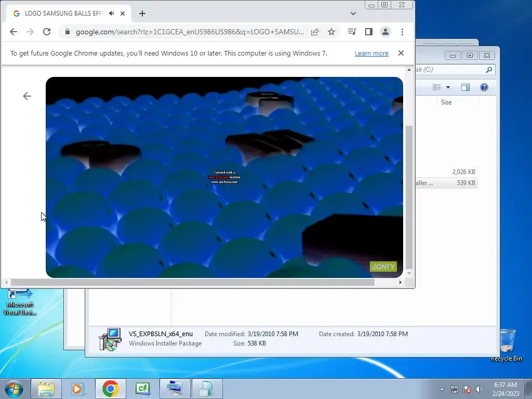Bookmark this tab with the star icon
The height and width of the screenshot is (399, 532).
coord(331,32)
